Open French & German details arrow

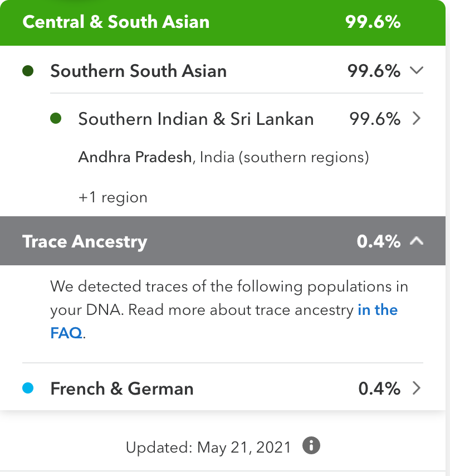point(416,388)
